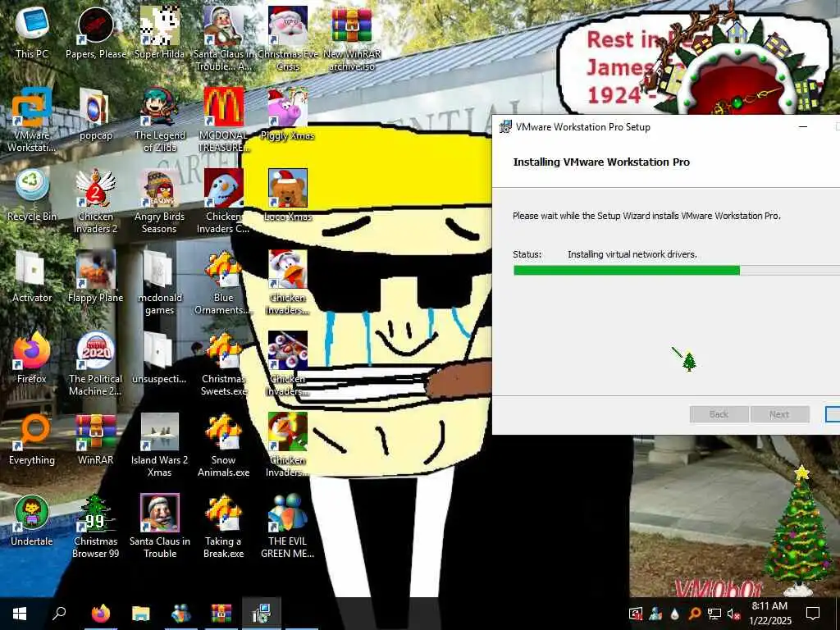Open THE EVIL GREEN ME... shortcut
The width and height of the screenshot is (840, 630).
pos(288,526)
